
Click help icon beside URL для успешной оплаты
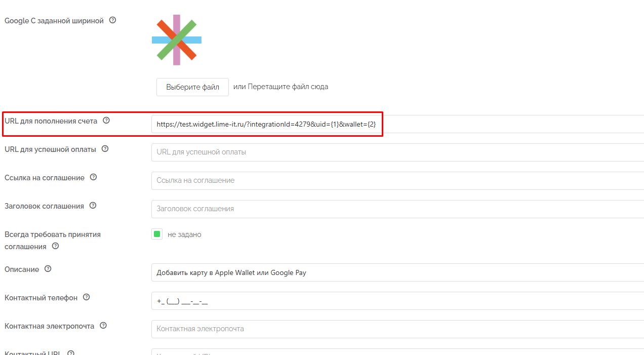point(105,149)
